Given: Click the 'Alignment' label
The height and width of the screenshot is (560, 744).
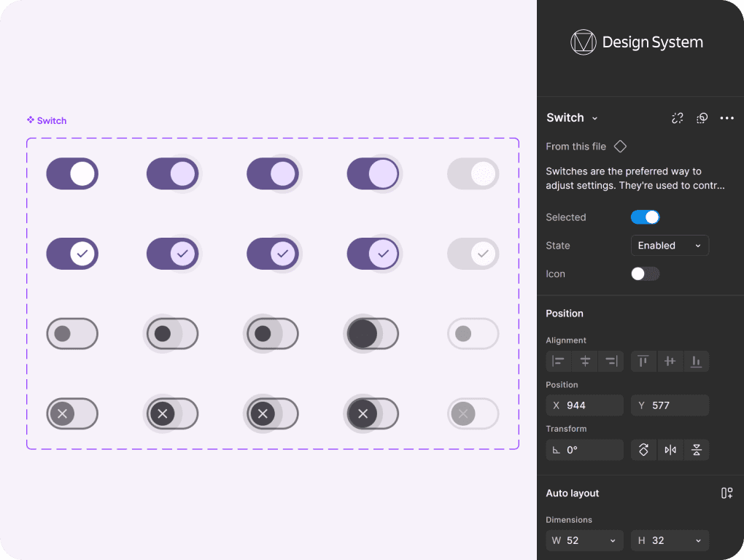Looking at the screenshot, I should click(566, 341).
